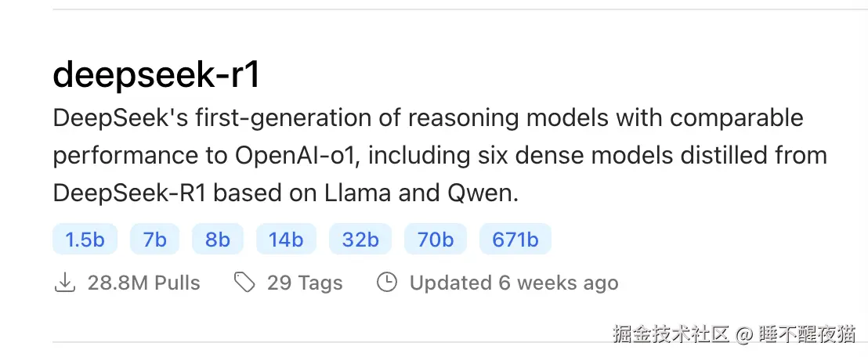Choose the 70b variant badge
Viewport: 868px width, 357px height.
click(435, 240)
